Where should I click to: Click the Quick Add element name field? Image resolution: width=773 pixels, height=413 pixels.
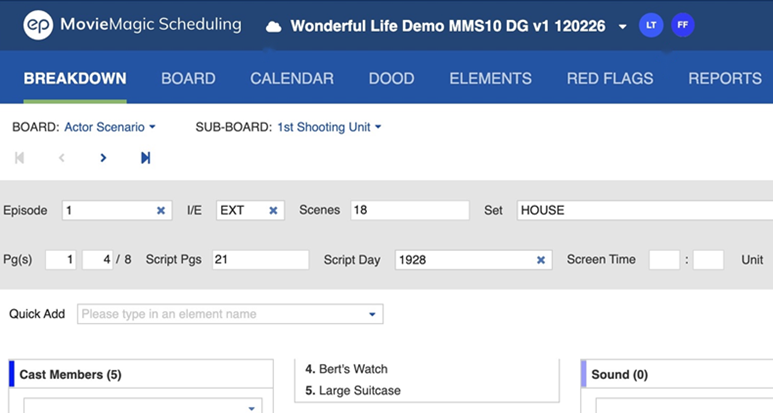click(230, 314)
